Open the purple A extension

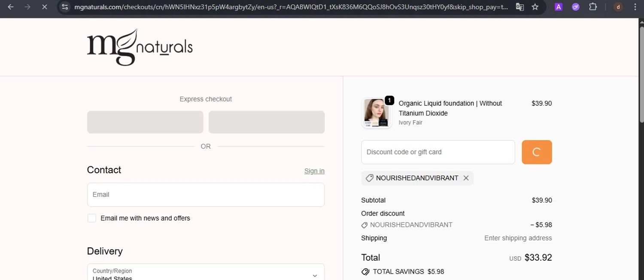(559, 7)
